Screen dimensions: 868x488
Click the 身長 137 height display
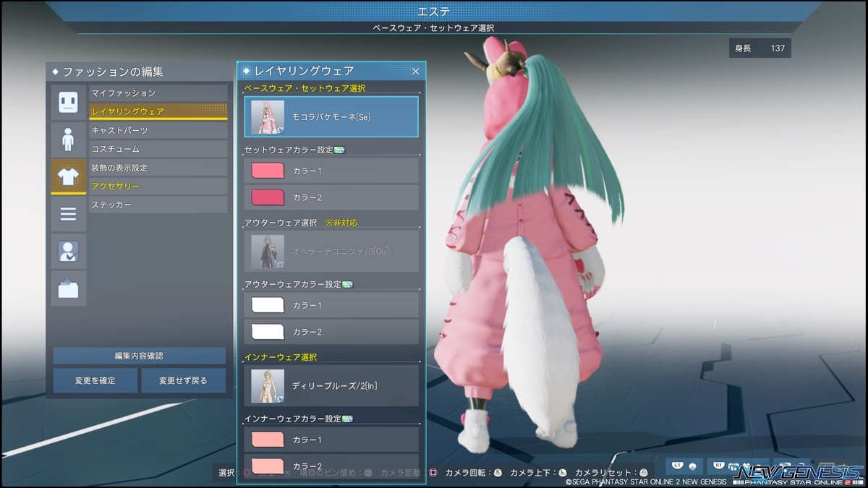tap(759, 48)
